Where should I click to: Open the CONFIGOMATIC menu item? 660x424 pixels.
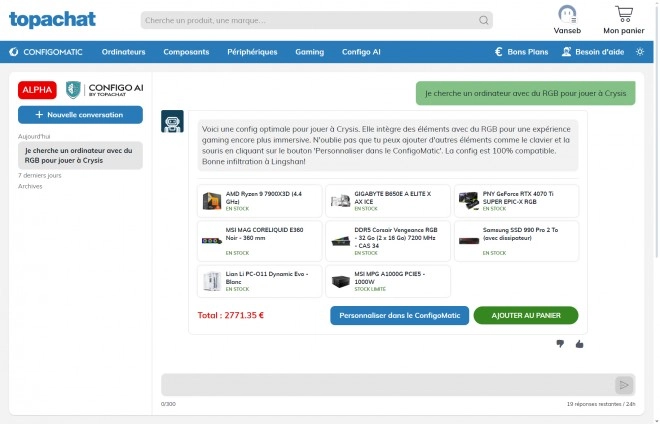click(53, 52)
